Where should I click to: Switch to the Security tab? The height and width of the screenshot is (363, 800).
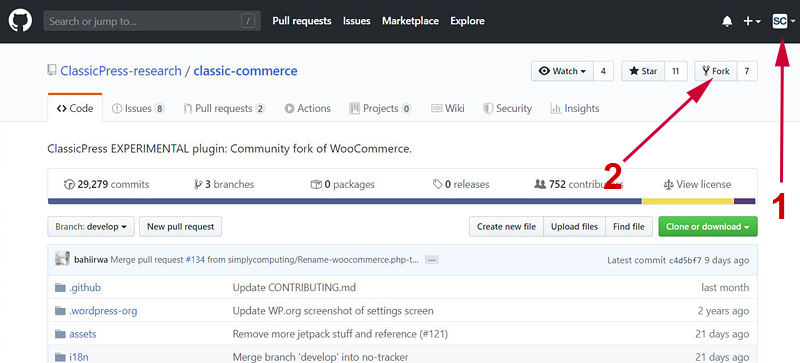pyautogui.click(x=508, y=108)
